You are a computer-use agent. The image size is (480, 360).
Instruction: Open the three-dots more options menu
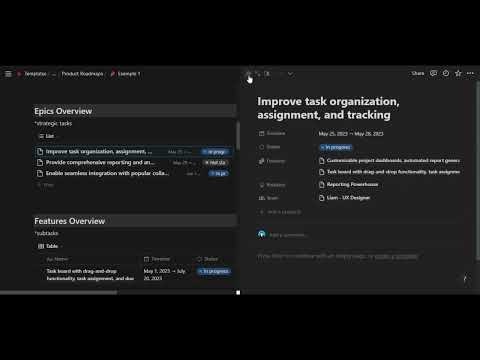click(470, 73)
